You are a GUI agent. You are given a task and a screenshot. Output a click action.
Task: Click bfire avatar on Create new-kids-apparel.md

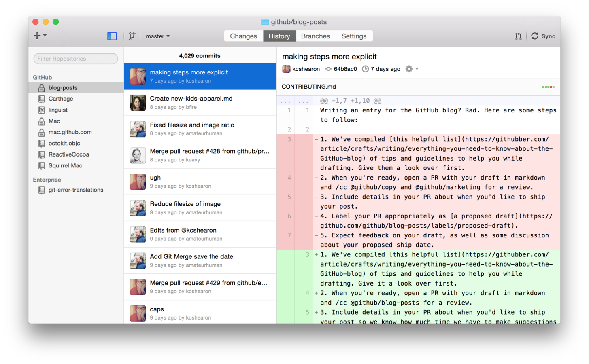138,103
